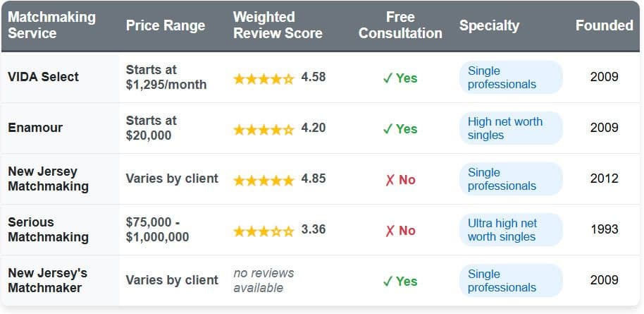The image size is (644, 314).
Task: Click the Free Consultation column header
Action: (400, 25)
